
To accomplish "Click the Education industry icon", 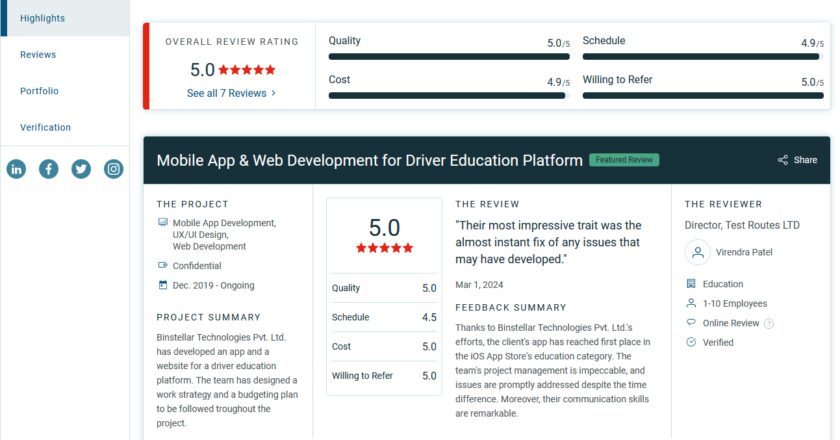I will 691,284.
